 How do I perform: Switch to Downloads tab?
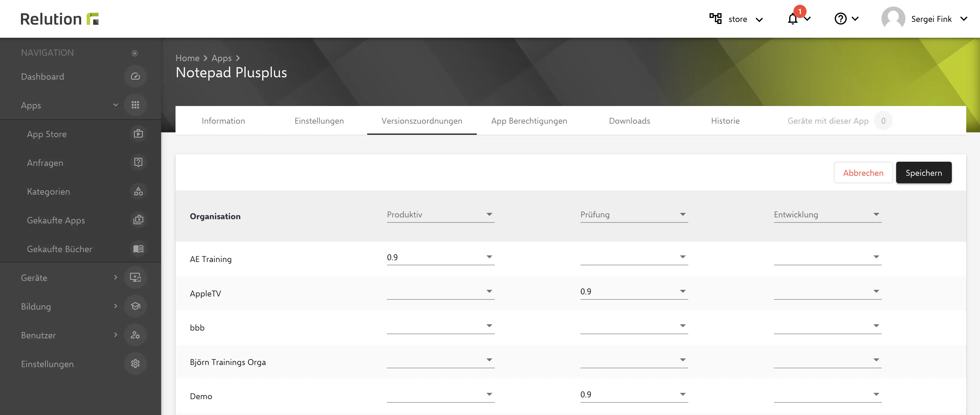629,121
